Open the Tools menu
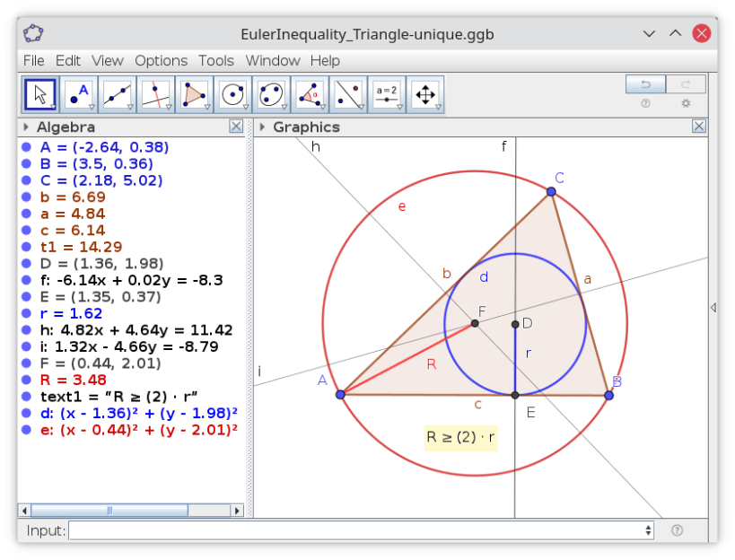The image size is (735, 560). (x=215, y=60)
